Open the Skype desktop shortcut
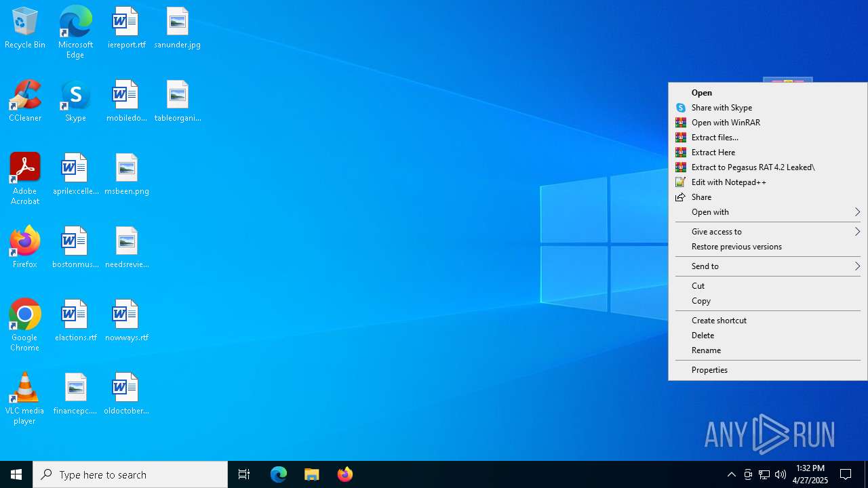The width and height of the screenshot is (868, 488). coord(75,102)
